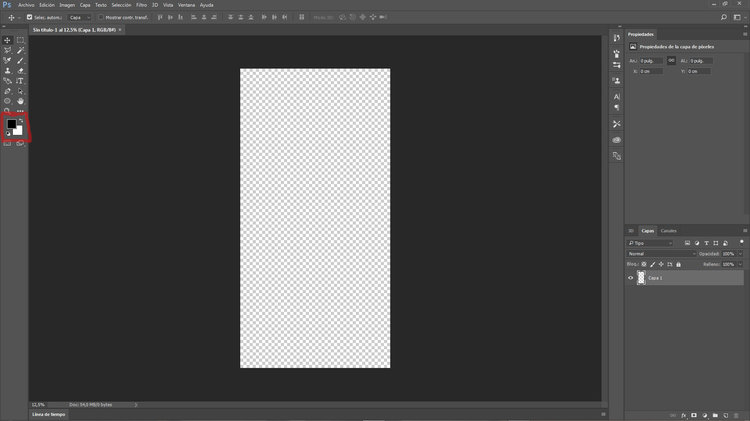Viewport: 750px width, 421px height.
Task: Open the Filtro menu
Action: 142,5
